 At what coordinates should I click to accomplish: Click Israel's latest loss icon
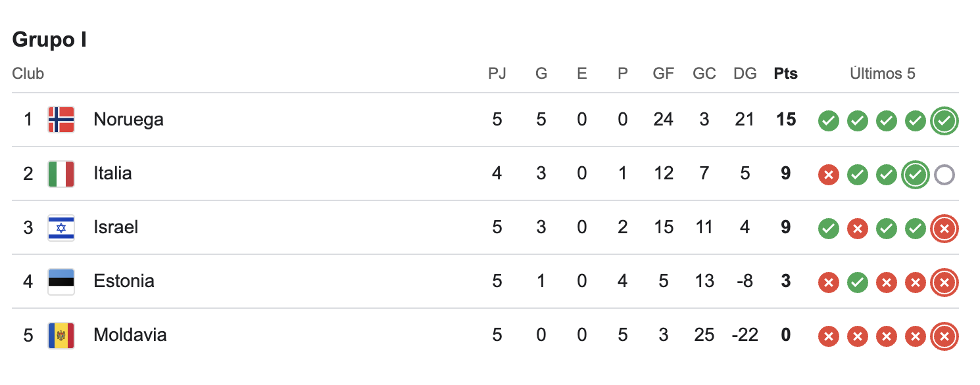point(944,228)
